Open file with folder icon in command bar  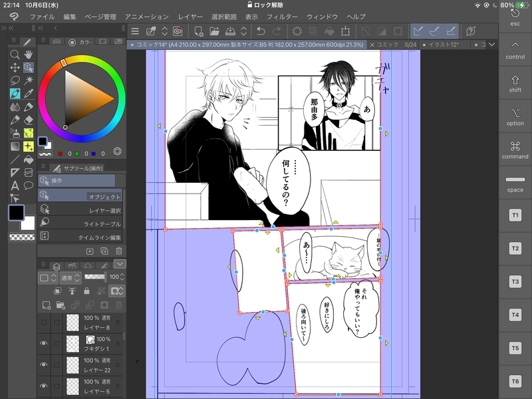pos(214,31)
